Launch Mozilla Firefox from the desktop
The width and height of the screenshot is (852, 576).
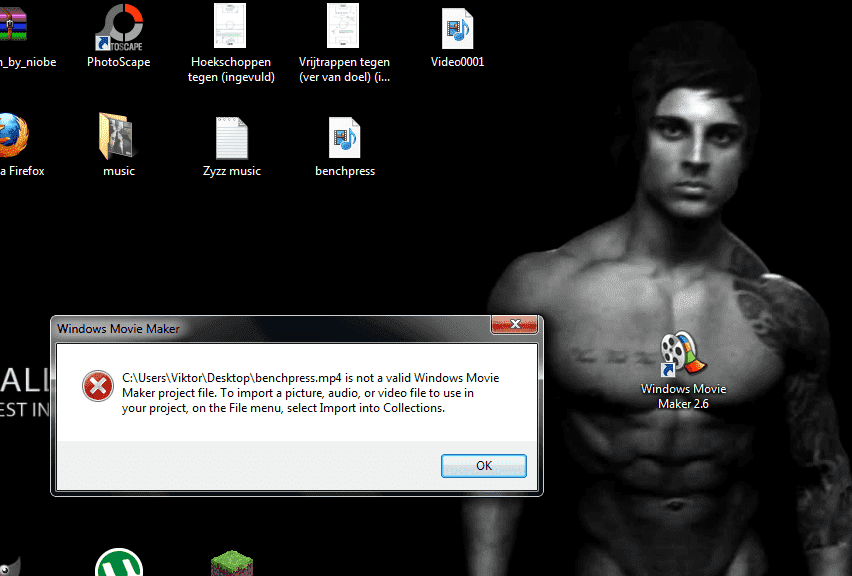tap(10, 137)
